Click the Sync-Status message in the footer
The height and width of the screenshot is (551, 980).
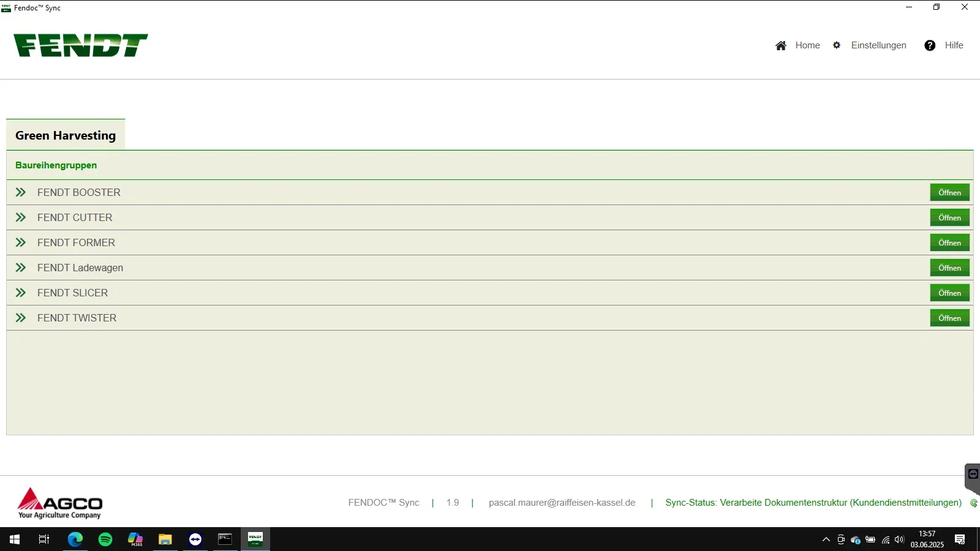[x=813, y=503]
